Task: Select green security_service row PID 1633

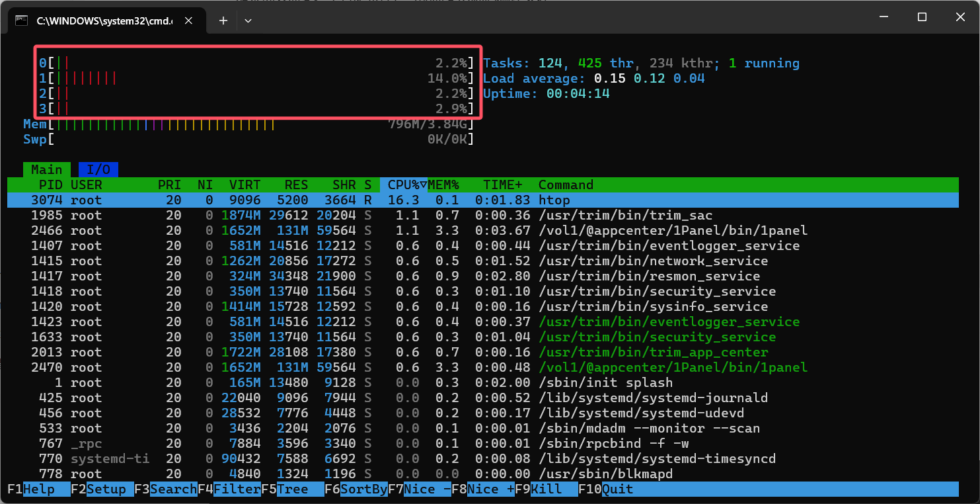Action: 483,337
